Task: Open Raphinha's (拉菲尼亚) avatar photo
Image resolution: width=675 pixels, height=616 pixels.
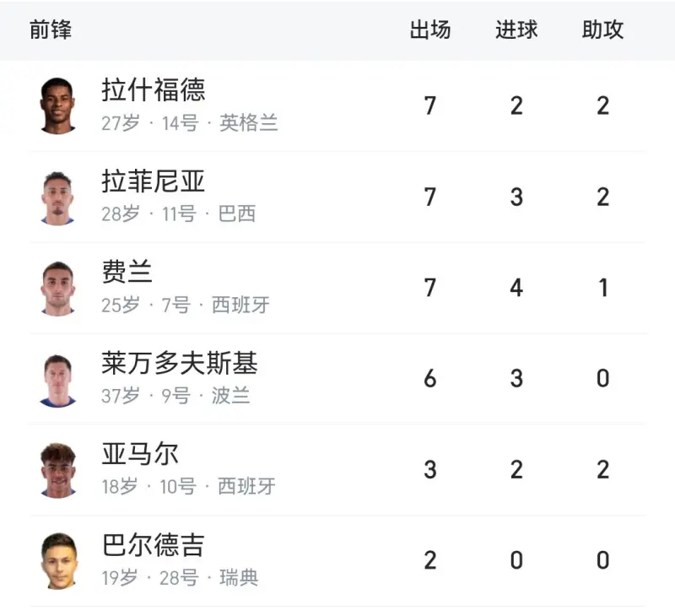Action: (x=58, y=197)
